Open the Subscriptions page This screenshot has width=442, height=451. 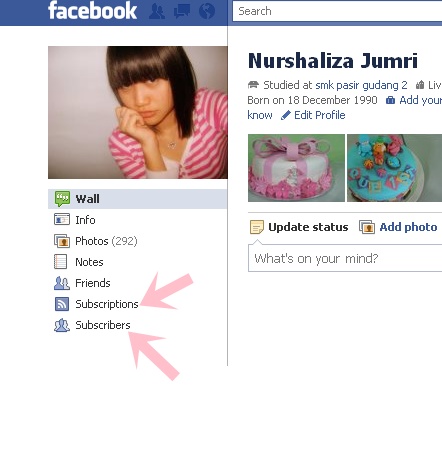click(x=107, y=304)
